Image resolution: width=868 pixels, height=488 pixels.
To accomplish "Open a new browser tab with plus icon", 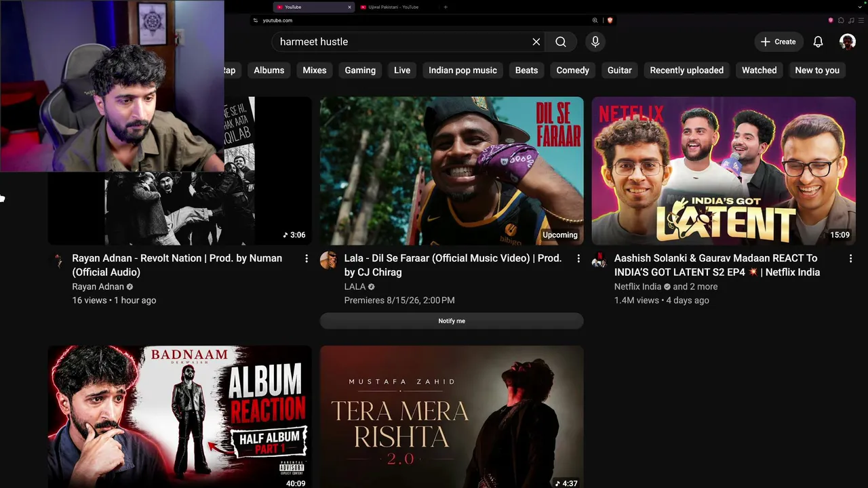I will click(446, 7).
